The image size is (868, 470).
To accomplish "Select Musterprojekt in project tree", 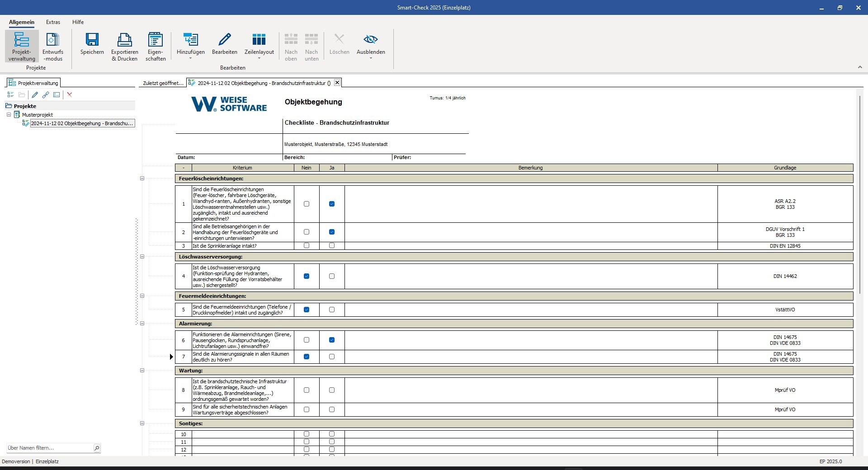I will point(38,115).
